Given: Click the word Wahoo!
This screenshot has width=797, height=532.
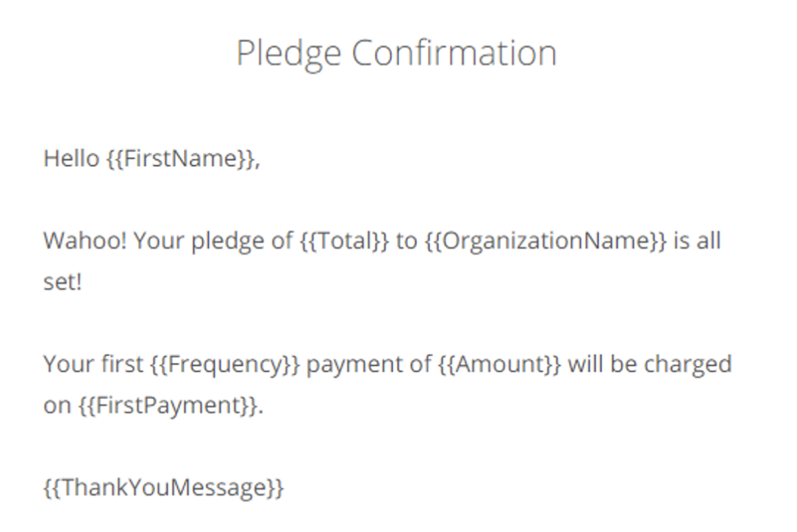Looking at the screenshot, I should [85, 240].
